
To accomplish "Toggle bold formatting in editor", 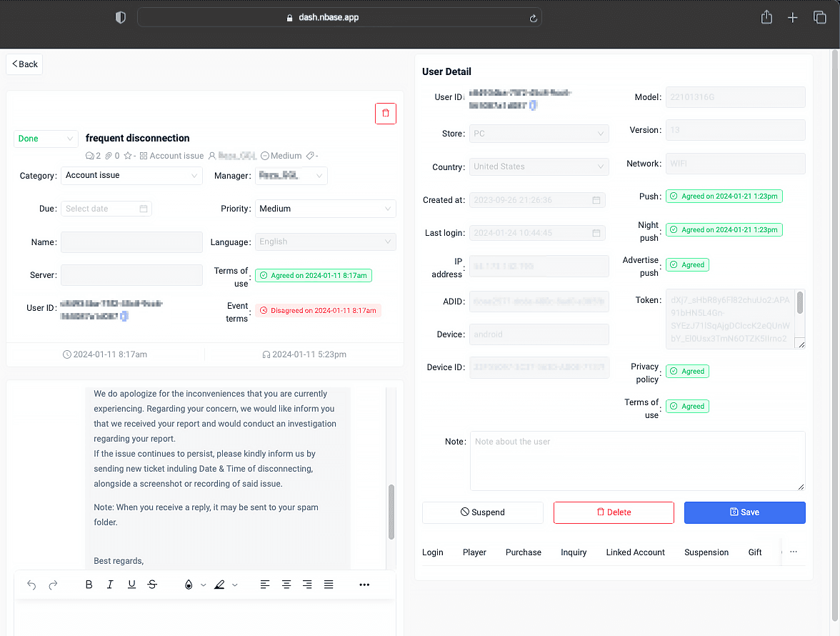I will point(89,585).
